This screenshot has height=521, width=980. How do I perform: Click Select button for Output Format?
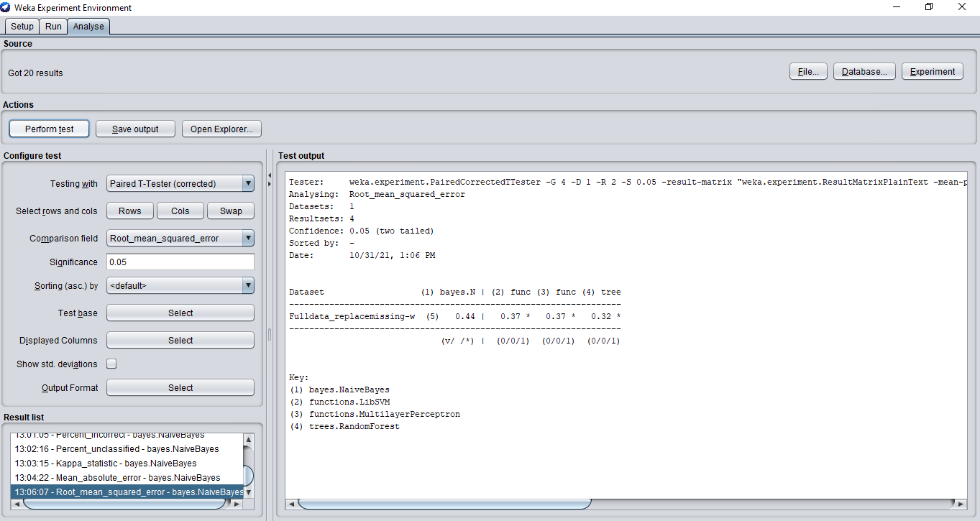180,388
